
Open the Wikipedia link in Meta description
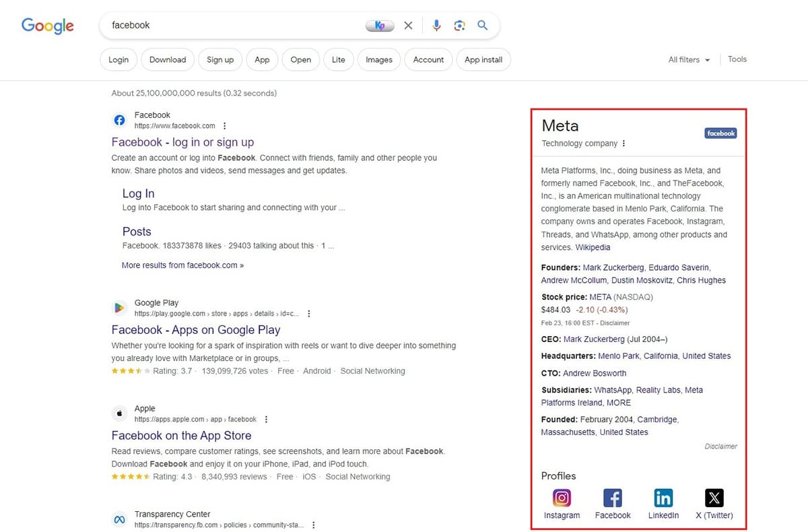click(593, 248)
